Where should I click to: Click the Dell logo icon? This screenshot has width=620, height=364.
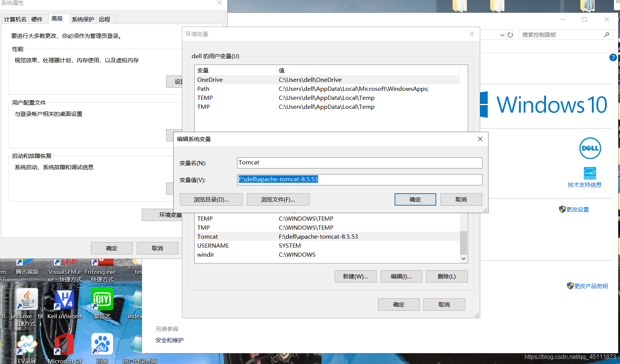tap(590, 148)
